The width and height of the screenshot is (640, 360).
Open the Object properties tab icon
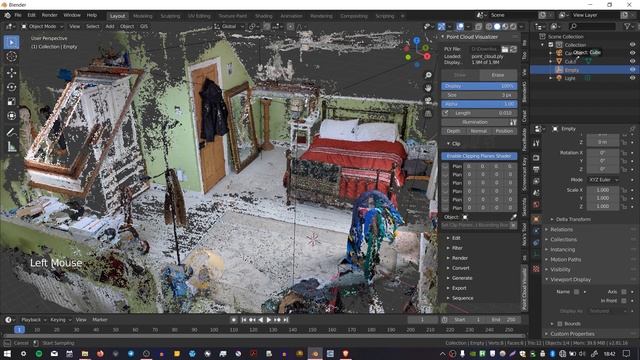[536, 219]
